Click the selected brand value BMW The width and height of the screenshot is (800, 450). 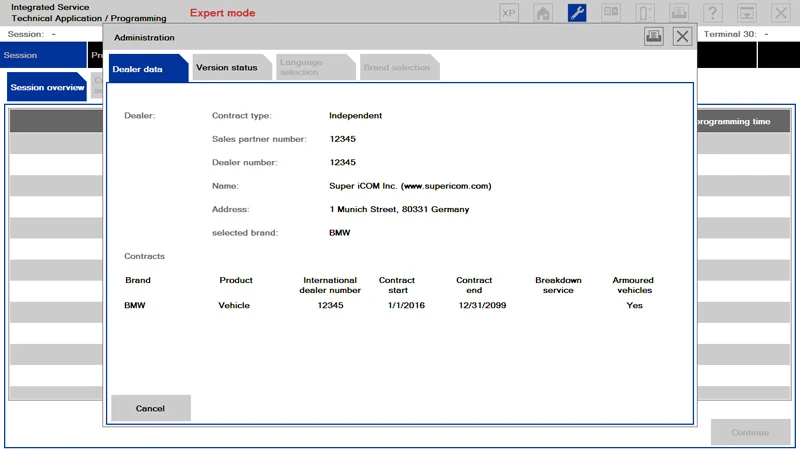[339, 233]
